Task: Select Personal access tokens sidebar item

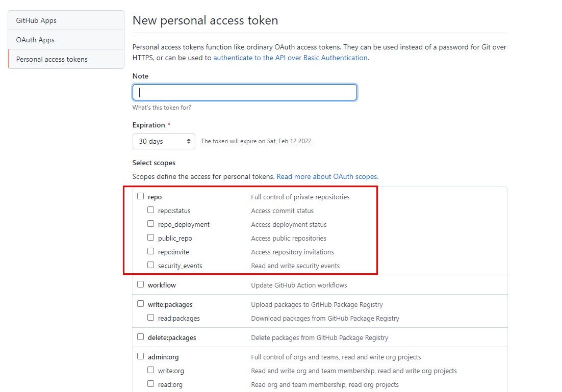Action: (x=52, y=59)
